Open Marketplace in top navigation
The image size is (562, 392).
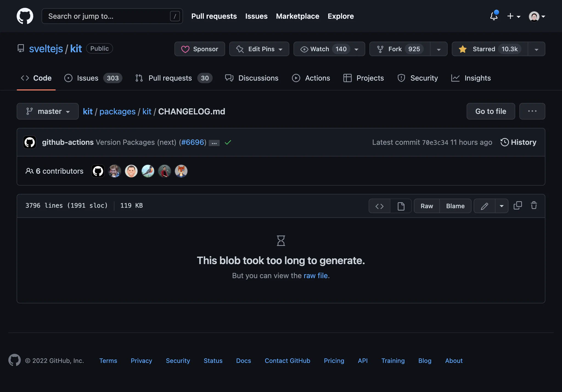coord(297,16)
